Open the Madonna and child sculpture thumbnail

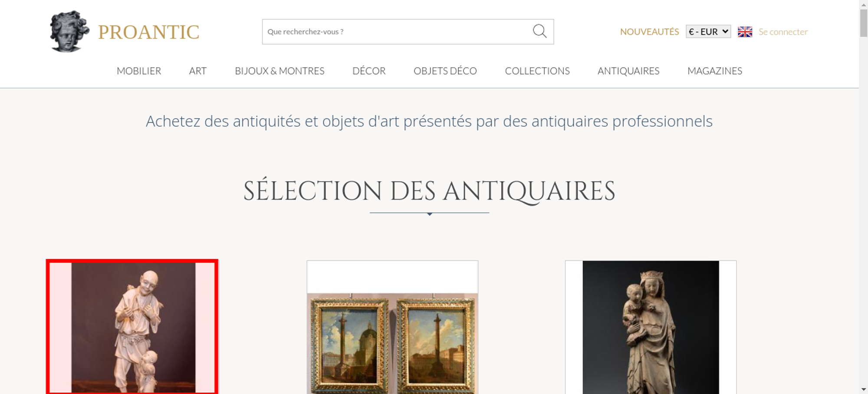(651, 327)
